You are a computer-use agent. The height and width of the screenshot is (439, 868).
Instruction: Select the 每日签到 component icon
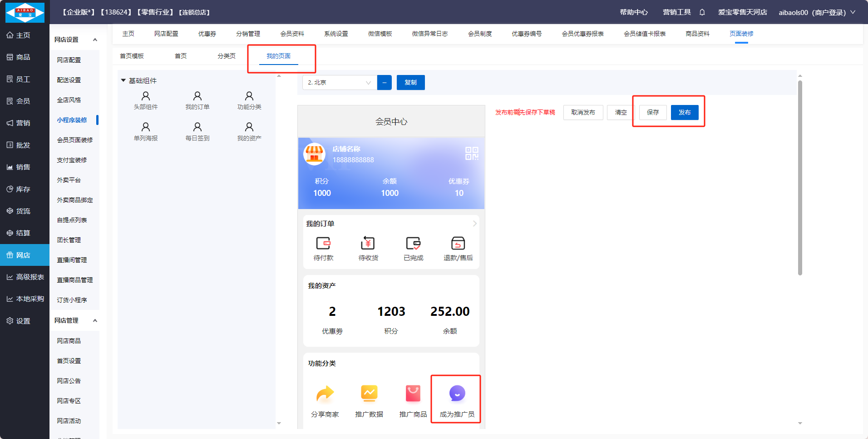(x=197, y=127)
